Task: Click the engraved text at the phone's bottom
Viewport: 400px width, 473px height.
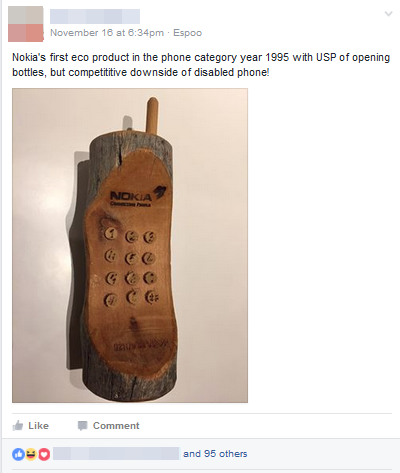Action: [x=139, y=346]
